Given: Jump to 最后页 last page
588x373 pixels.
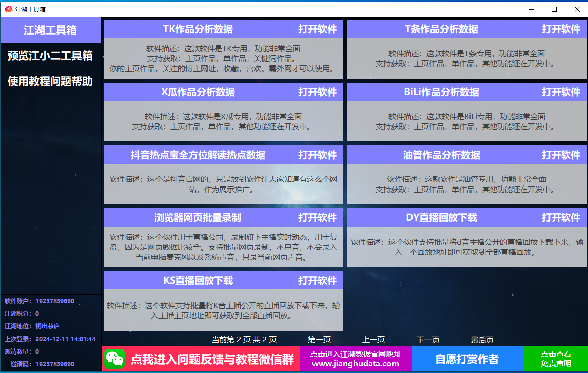Looking at the screenshot, I should pyautogui.click(x=482, y=340).
